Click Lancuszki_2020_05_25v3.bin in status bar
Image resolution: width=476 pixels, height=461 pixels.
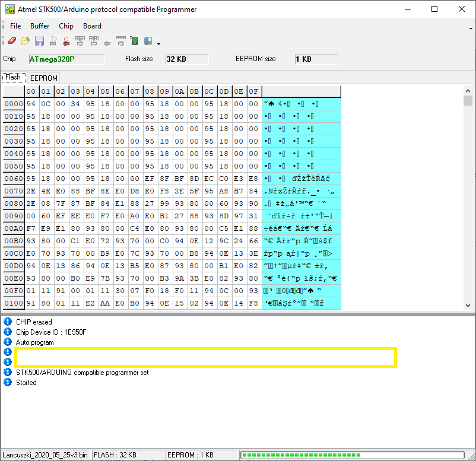point(45,455)
